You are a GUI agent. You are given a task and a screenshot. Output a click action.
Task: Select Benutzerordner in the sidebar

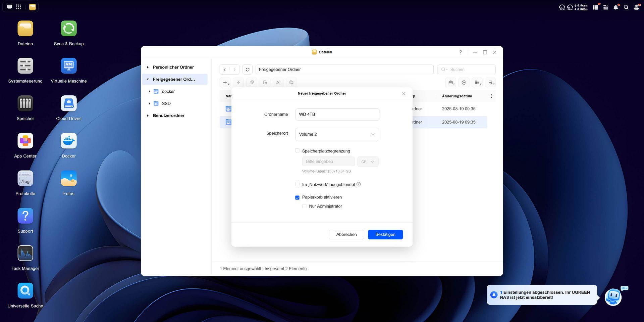pos(168,116)
